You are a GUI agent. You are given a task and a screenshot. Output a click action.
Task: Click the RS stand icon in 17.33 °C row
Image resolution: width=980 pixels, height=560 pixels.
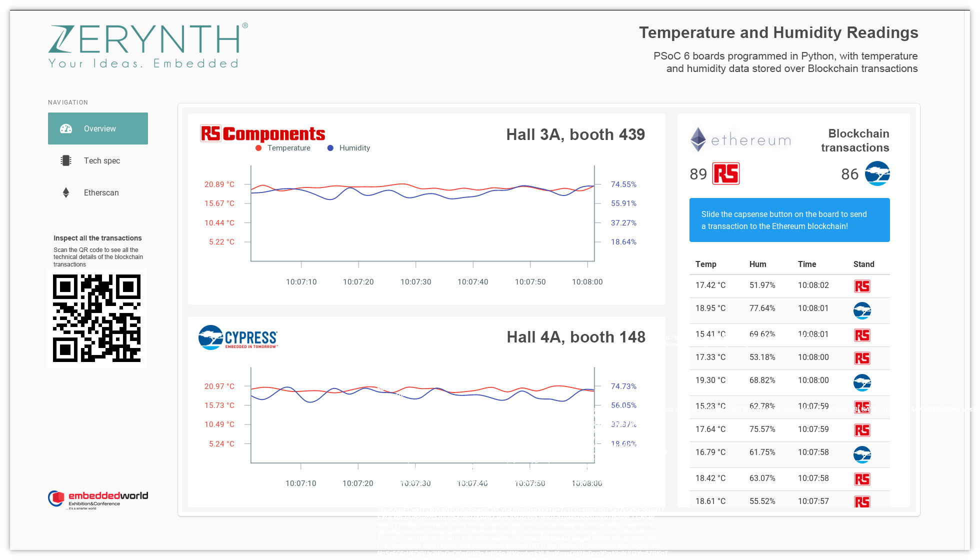pos(862,358)
